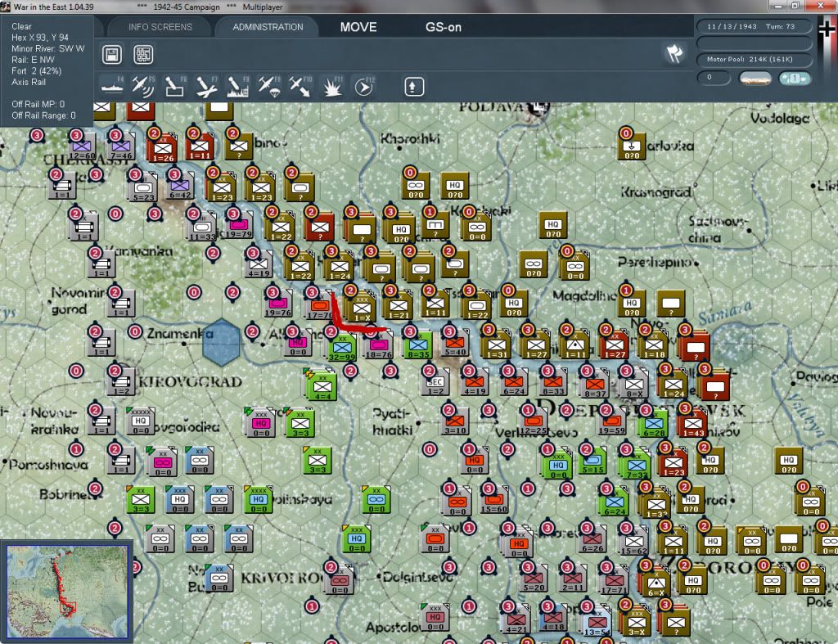Open the ADMINISTRATION tab
The image size is (838, 644).
(x=268, y=27)
